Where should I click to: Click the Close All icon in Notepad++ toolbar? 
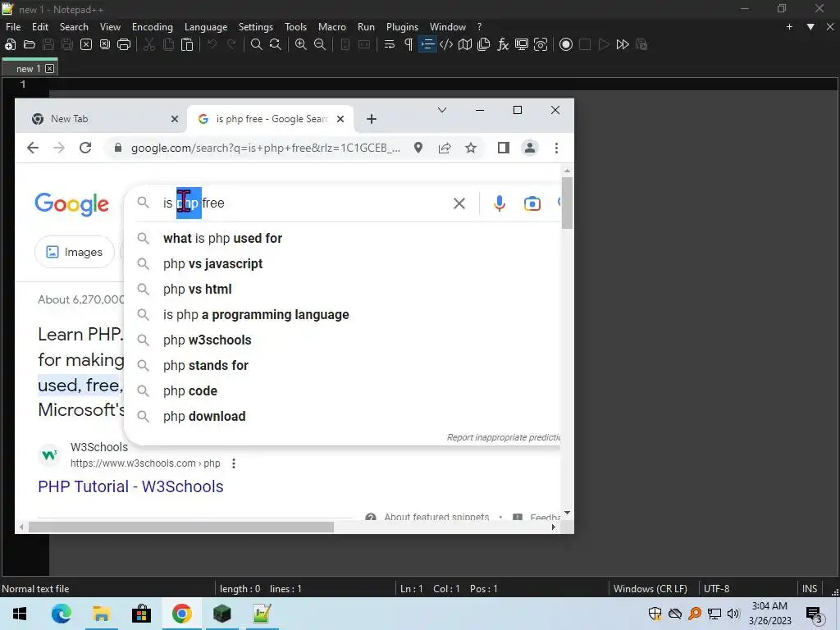click(105, 44)
